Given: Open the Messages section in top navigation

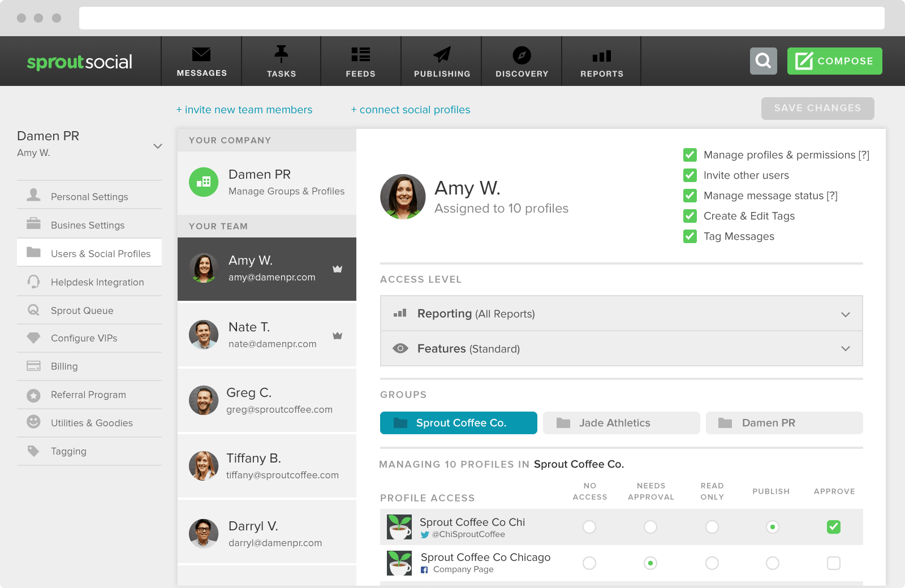Looking at the screenshot, I should (202, 60).
